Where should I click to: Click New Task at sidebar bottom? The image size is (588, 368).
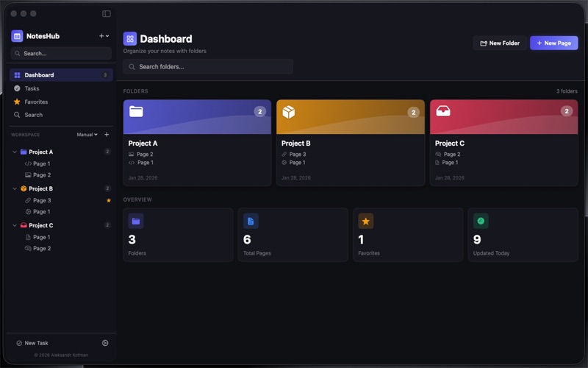click(x=32, y=343)
